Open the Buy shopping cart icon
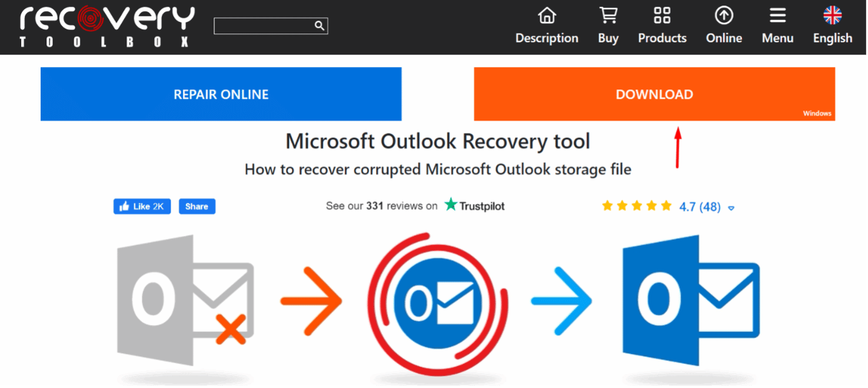Screen dimensions: 868x388 click(x=608, y=16)
